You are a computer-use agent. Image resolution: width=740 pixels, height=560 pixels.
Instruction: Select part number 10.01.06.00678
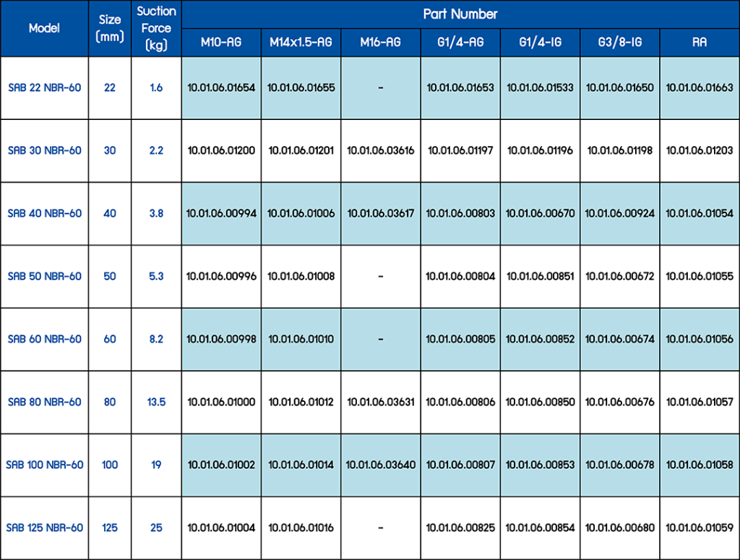pos(619,465)
